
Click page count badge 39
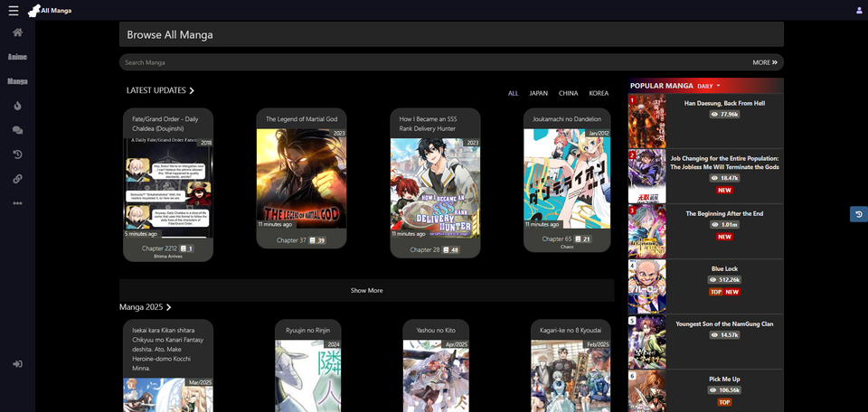317,240
